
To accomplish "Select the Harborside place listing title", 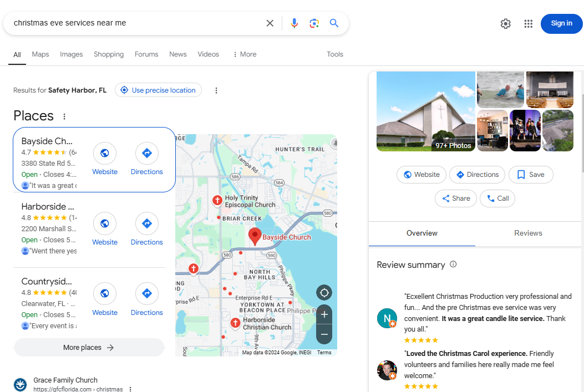I will (x=48, y=207).
